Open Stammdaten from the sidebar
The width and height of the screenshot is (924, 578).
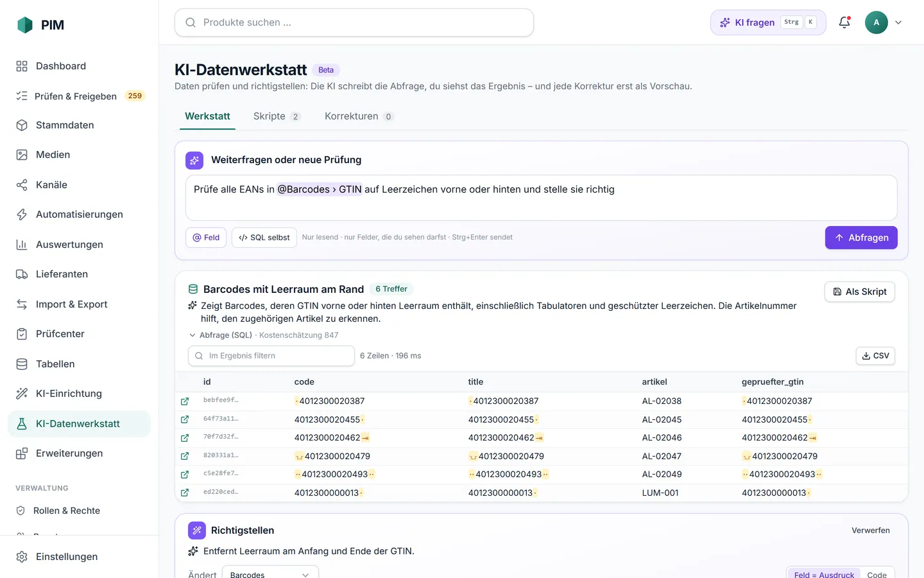point(79,125)
